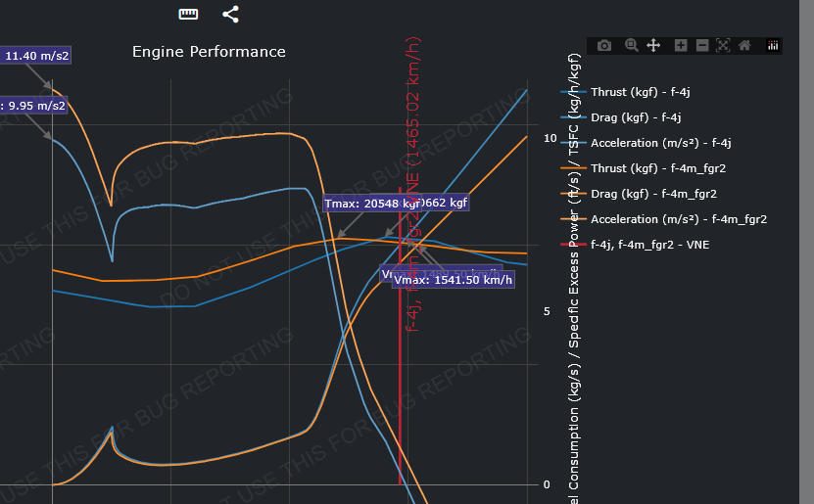Hide the 'Drag (kgf) - f-4m_fgr2' trace
Viewport: 814px width, 504px height.
(x=653, y=194)
